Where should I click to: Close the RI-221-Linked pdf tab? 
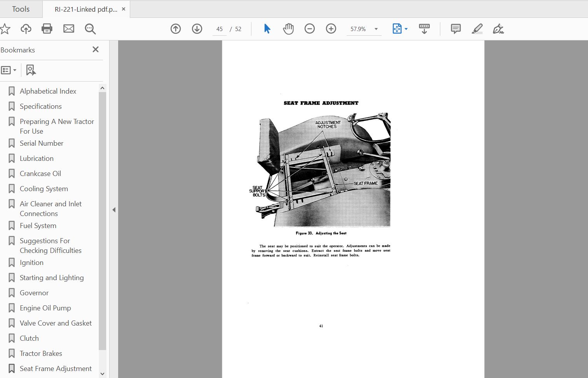click(124, 9)
